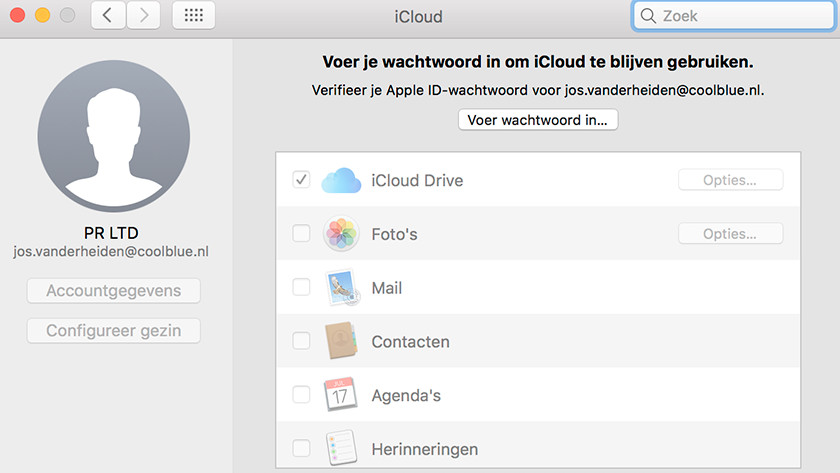
Task: Click the Mail stamp icon
Action: pos(341,288)
